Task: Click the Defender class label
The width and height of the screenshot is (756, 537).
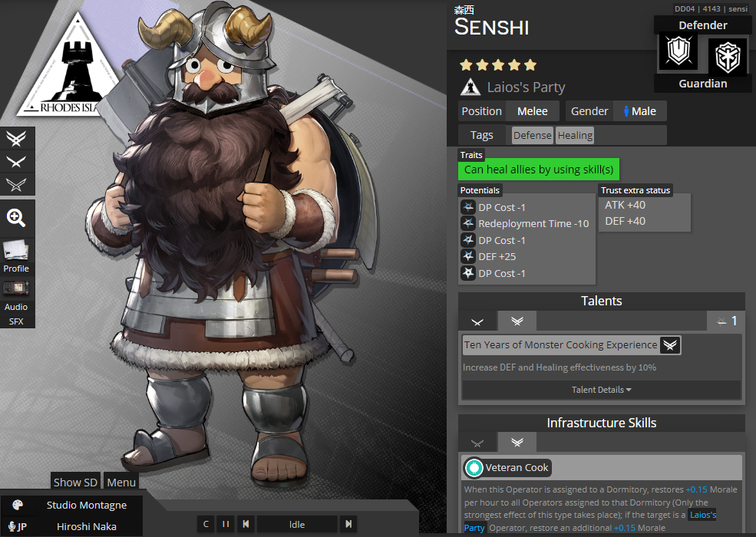Action: (703, 25)
